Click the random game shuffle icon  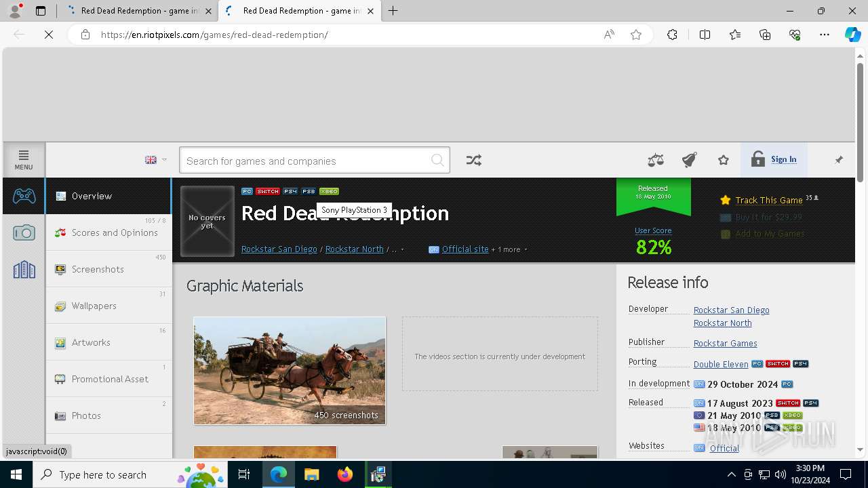click(474, 160)
